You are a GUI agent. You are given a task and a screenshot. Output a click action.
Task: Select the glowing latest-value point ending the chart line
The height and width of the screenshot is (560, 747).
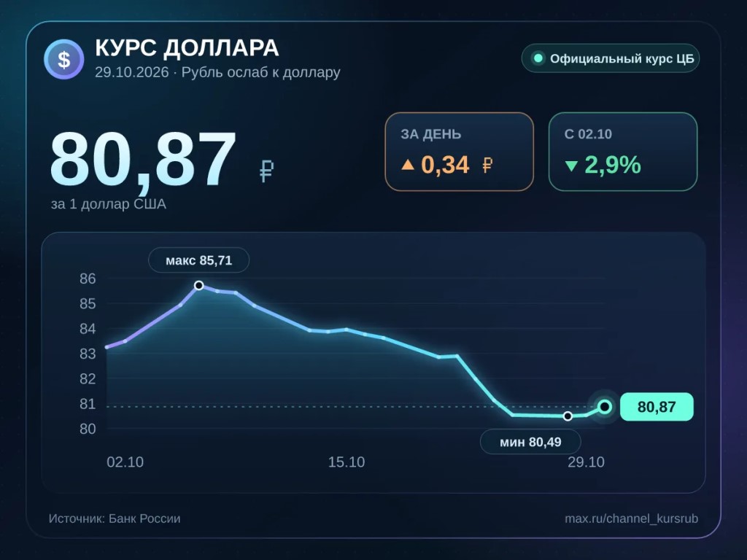605,407
